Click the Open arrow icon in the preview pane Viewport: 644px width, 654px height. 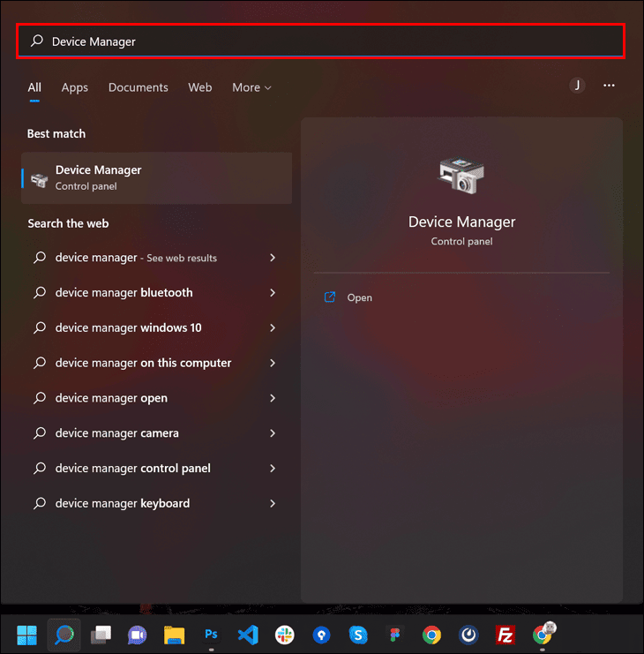click(x=330, y=297)
